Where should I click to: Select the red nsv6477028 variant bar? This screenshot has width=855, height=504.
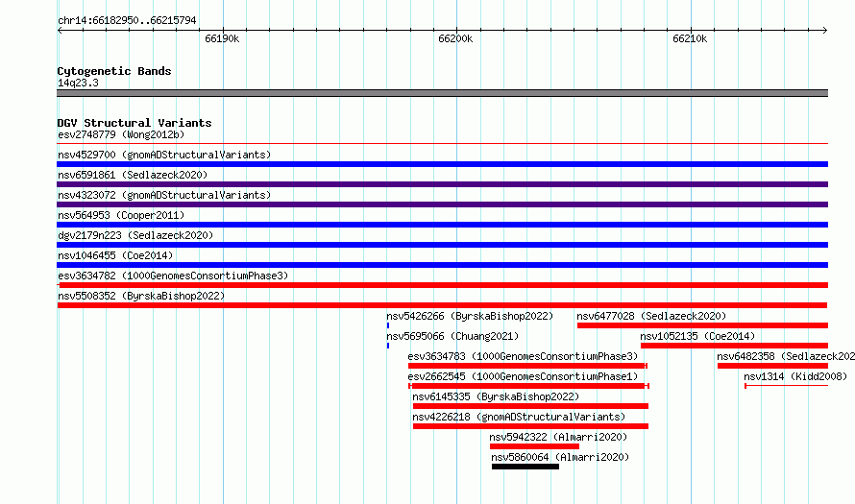click(702, 325)
